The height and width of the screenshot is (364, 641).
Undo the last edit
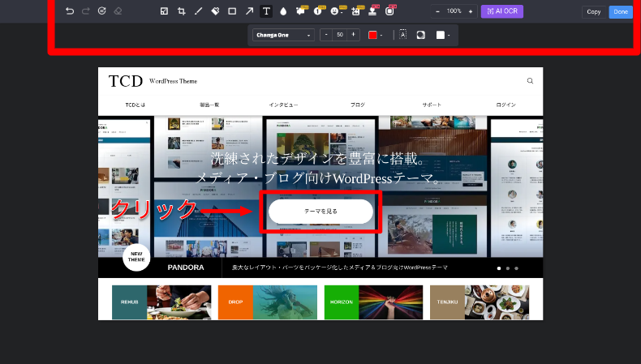[70, 11]
